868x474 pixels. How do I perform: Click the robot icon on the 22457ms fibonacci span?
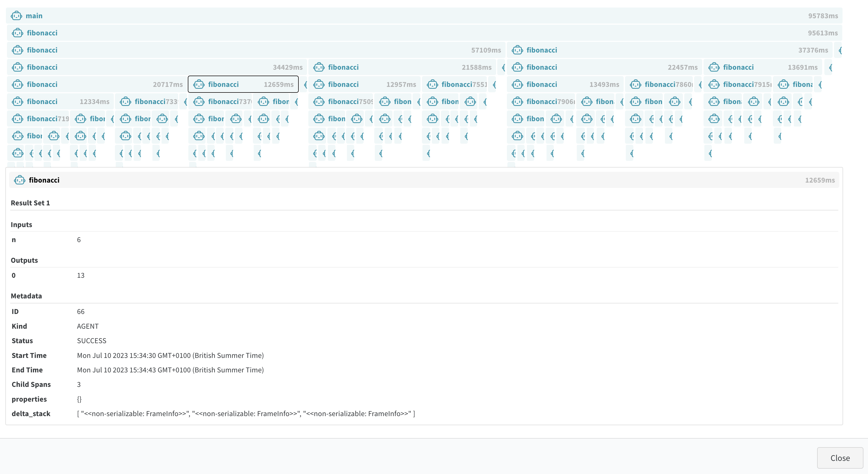tap(518, 67)
